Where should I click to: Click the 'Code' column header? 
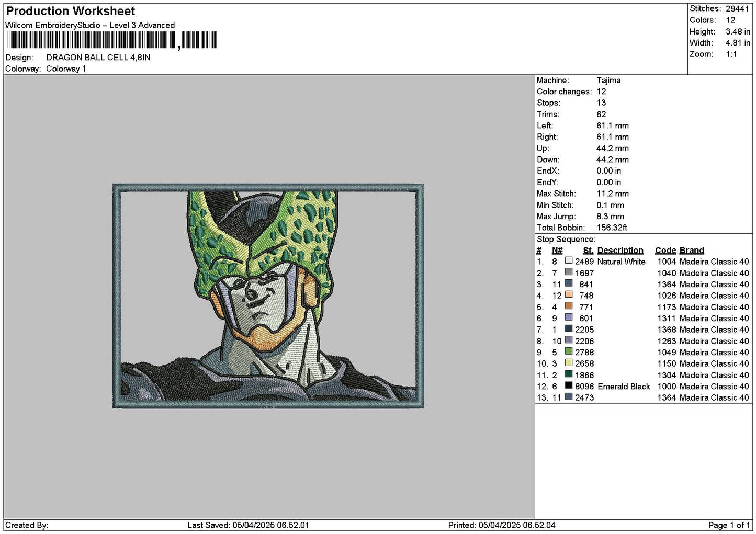(665, 251)
